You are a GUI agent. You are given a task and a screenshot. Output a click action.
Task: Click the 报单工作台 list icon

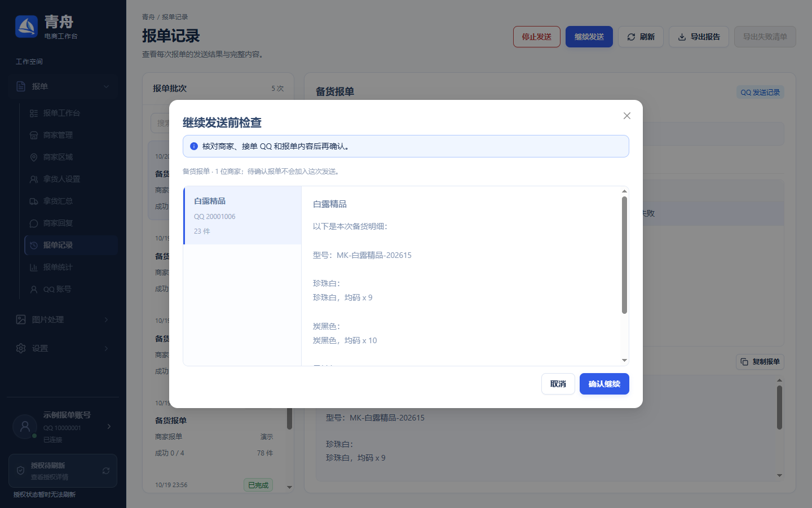click(34, 113)
